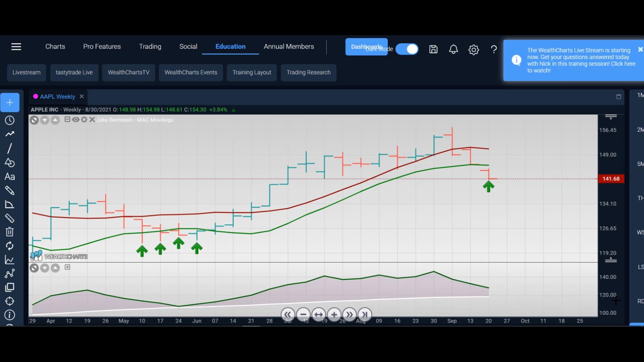Maximize the chart panel square icon
The image size is (644, 362).
[x=619, y=97]
